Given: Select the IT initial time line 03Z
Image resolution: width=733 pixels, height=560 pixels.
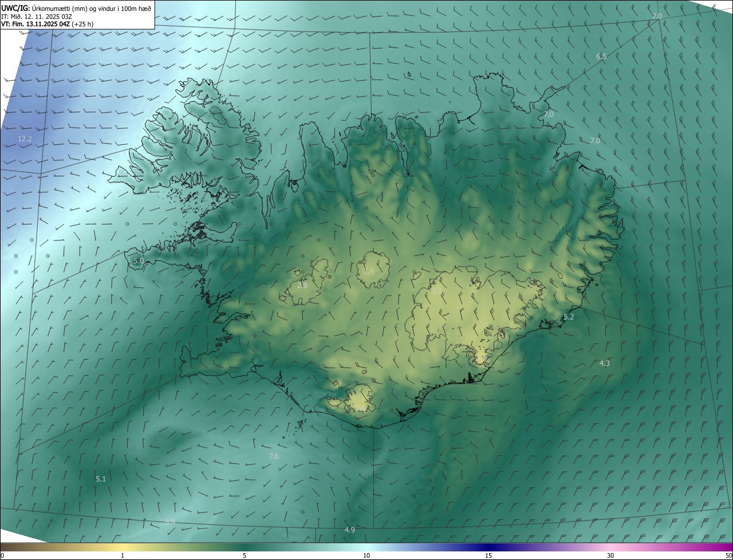Looking at the screenshot, I should pyautogui.click(x=37, y=17).
